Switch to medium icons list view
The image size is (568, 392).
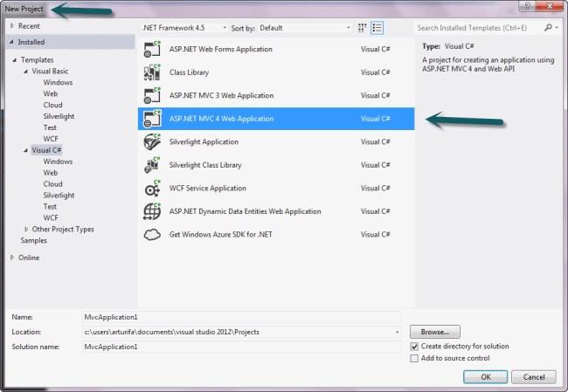tap(377, 28)
